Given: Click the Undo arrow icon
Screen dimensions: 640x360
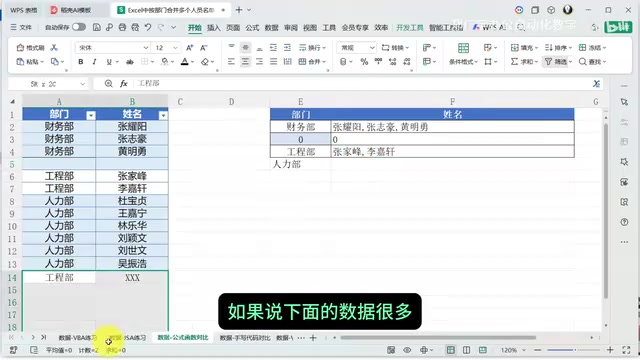Looking at the screenshot, I should click(x=148, y=27).
